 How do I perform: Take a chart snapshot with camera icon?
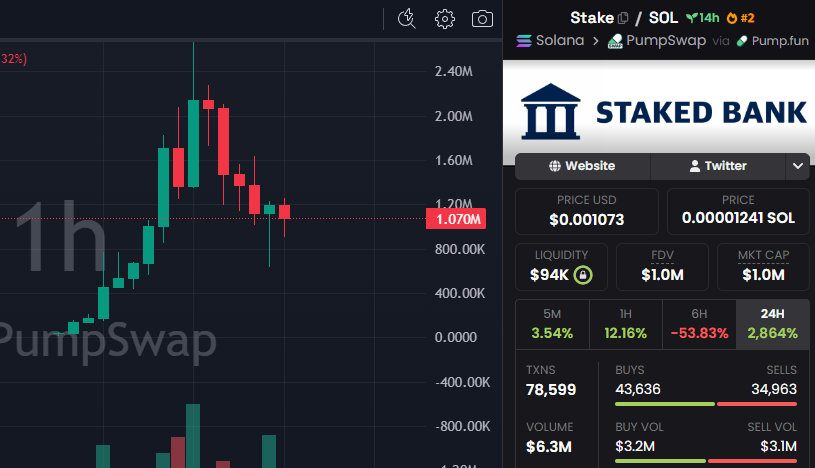482,19
